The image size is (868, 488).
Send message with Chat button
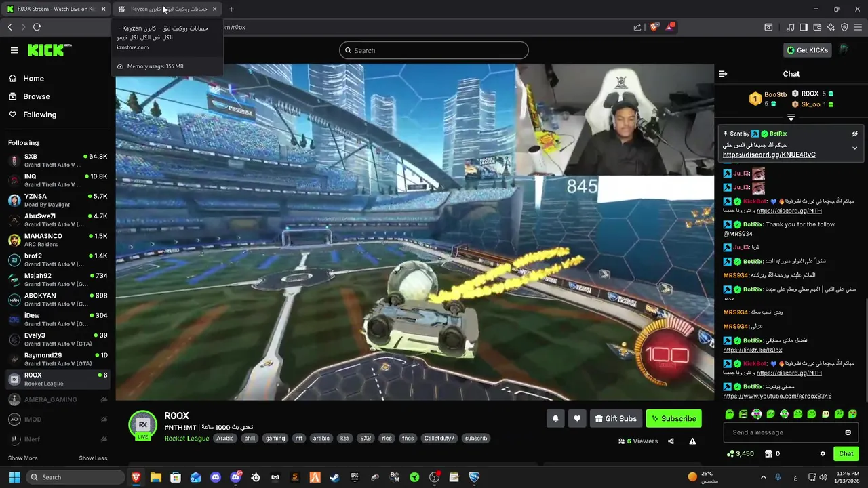(846, 454)
